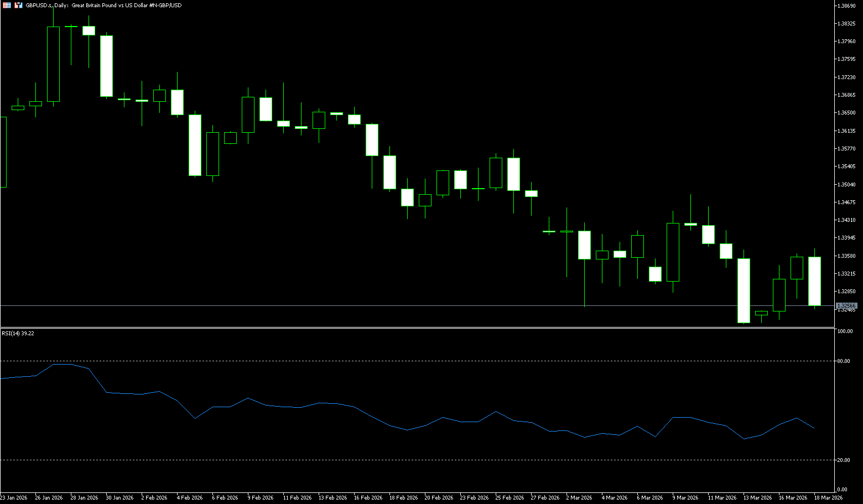Click the GBPUSD.s Daily chart title text
This screenshot has height=504, width=863.
103,5
